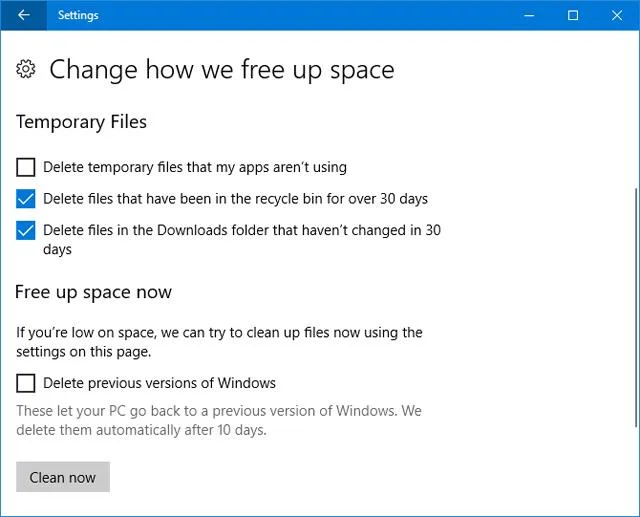Check Delete previous versions of Windows

point(25,383)
